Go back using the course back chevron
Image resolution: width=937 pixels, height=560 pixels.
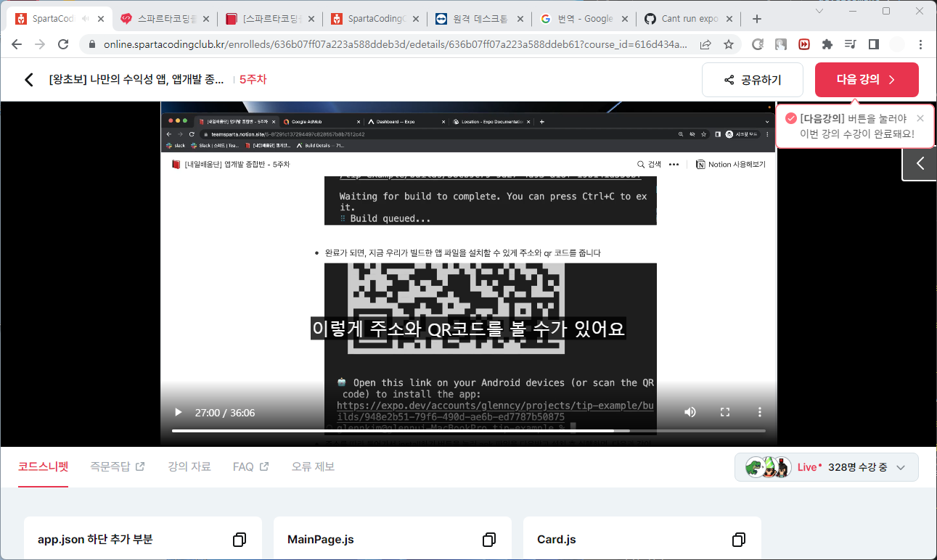tap(29, 80)
